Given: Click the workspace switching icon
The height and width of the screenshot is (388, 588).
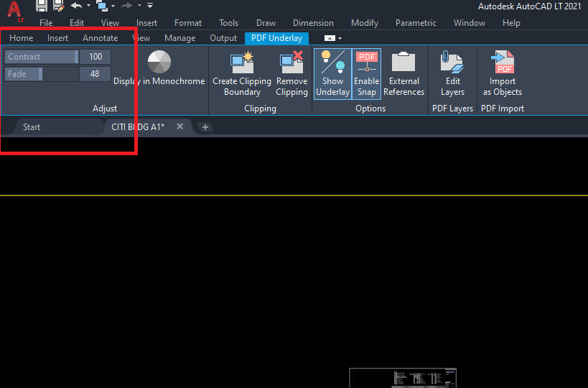Looking at the screenshot, I should coord(102,6).
